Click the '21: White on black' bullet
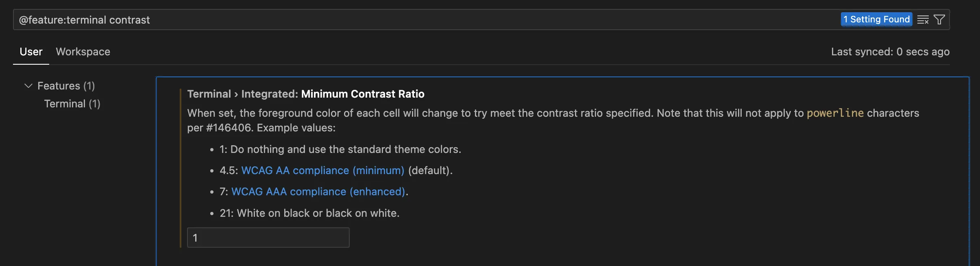This screenshot has height=266, width=980. [309, 213]
